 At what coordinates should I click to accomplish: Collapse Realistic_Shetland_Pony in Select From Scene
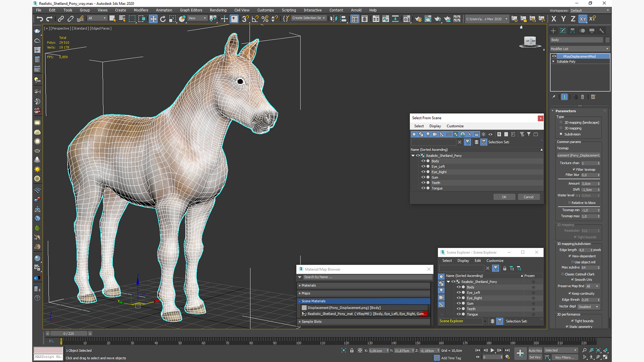pyautogui.click(x=413, y=156)
